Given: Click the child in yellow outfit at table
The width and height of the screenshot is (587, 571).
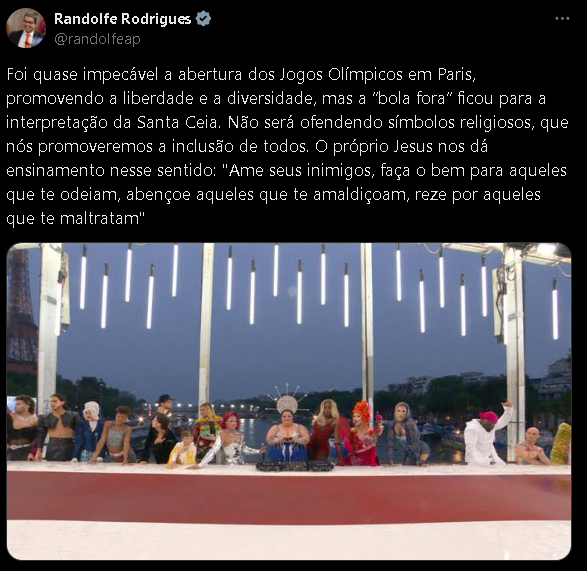Looking at the screenshot, I should click(x=183, y=448).
